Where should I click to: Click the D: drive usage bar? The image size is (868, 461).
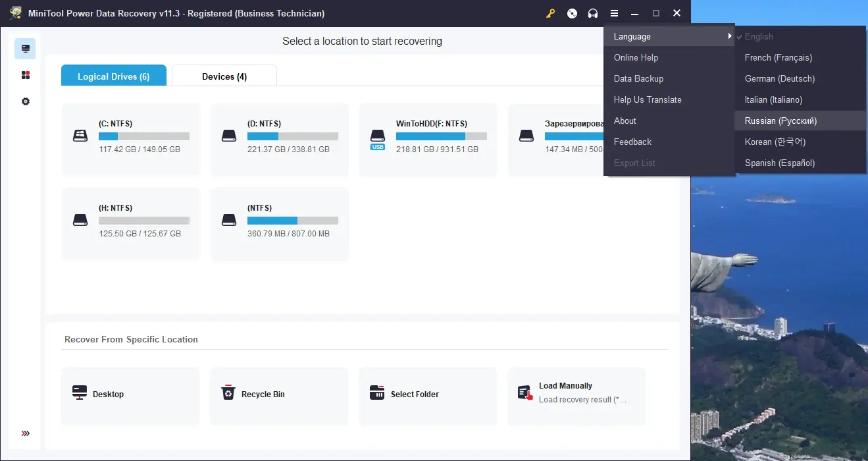[x=293, y=136]
